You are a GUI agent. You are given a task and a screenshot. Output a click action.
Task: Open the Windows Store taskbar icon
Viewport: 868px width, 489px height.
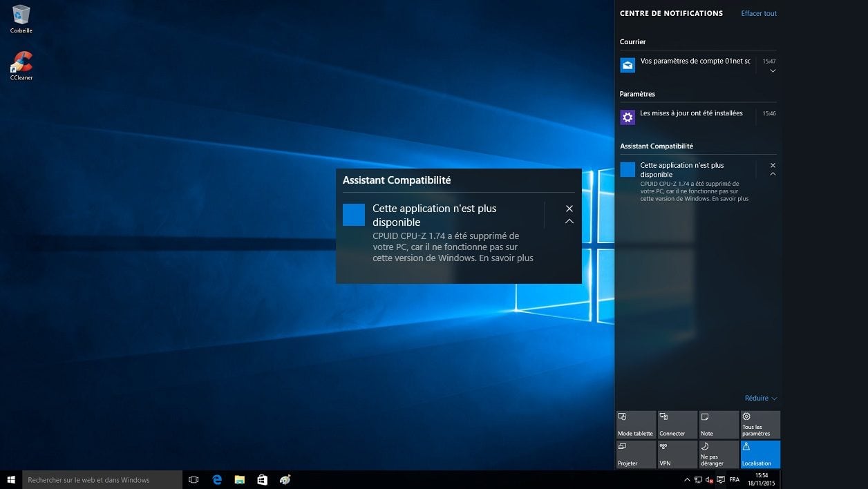click(262, 479)
